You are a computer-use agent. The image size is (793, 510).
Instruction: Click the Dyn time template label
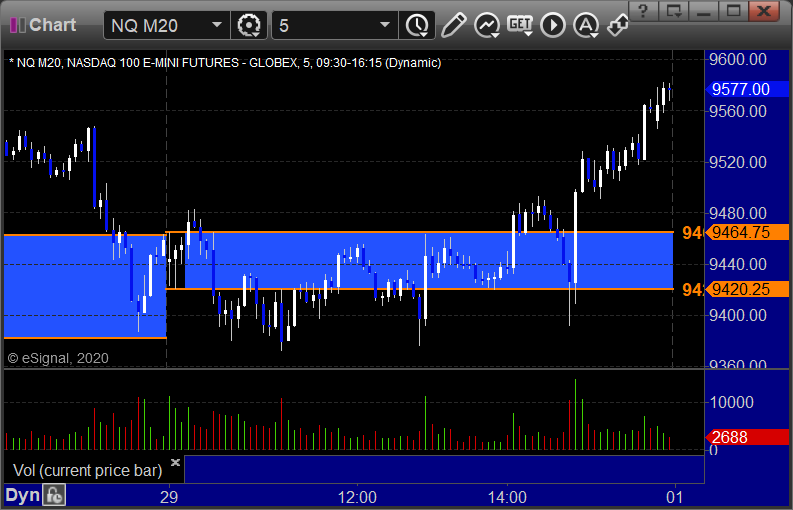click(x=22, y=495)
